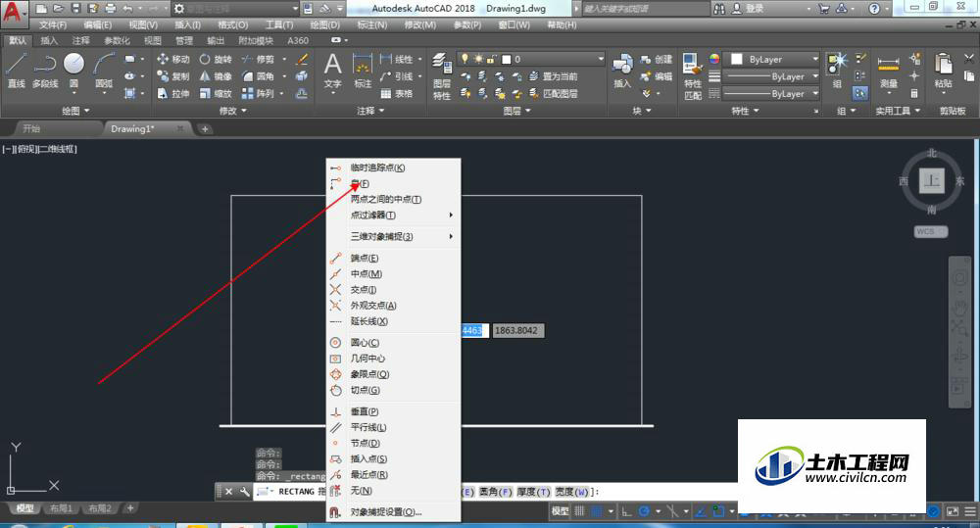
Task: Select 端点(E) endpoint snap
Action: click(x=393, y=258)
